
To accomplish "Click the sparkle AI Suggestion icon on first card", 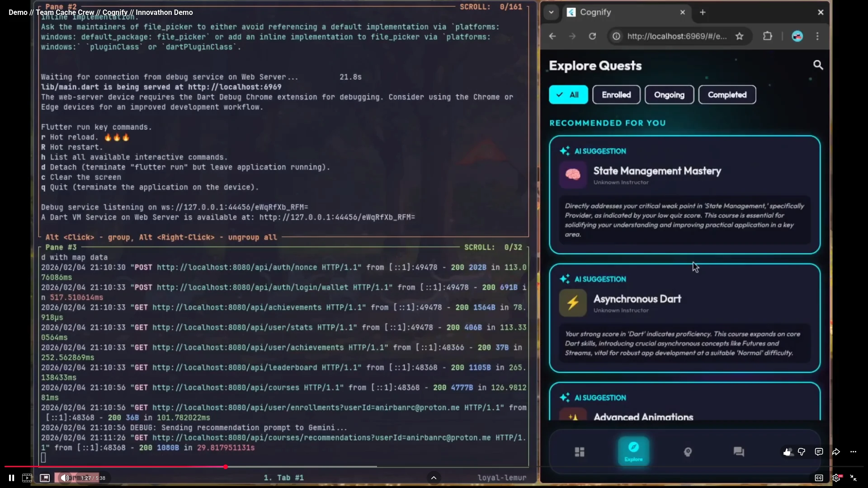I will (x=564, y=151).
